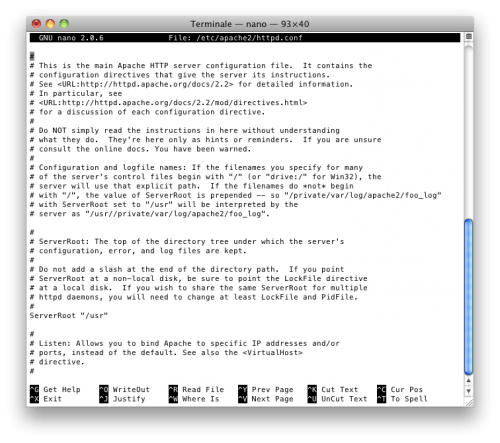The image size is (500, 443).
Task: Click the line starting 'ServerRoot: The top of'
Action: click(187, 241)
